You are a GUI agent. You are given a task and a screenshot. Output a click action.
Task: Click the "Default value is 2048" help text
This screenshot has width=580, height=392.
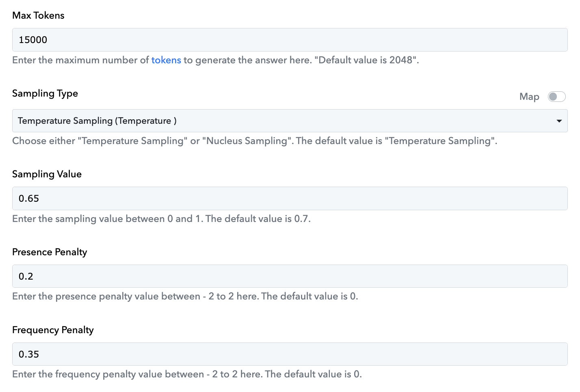[x=367, y=60]
